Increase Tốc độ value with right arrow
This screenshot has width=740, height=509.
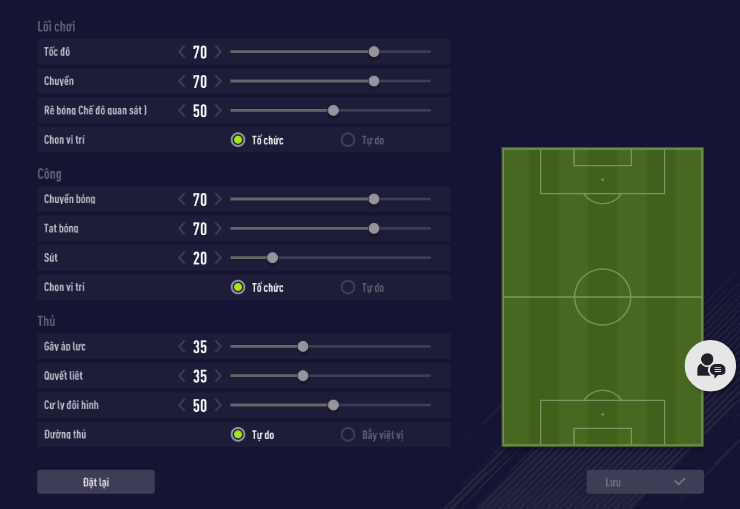219,52
